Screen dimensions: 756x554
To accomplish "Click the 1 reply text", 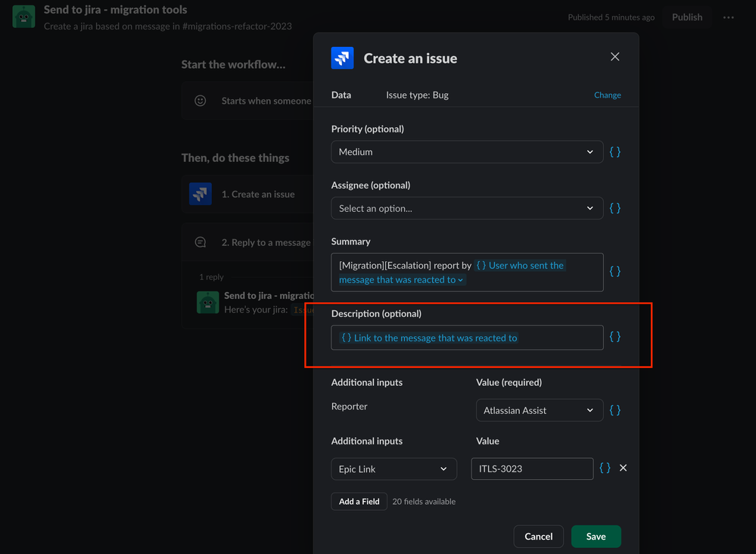I will point(211,277).
